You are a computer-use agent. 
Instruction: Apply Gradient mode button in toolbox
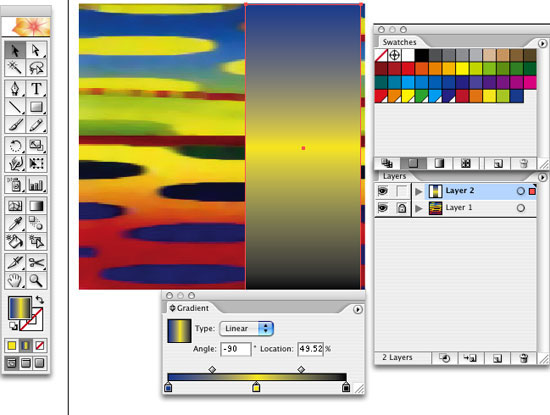point(26,346)
